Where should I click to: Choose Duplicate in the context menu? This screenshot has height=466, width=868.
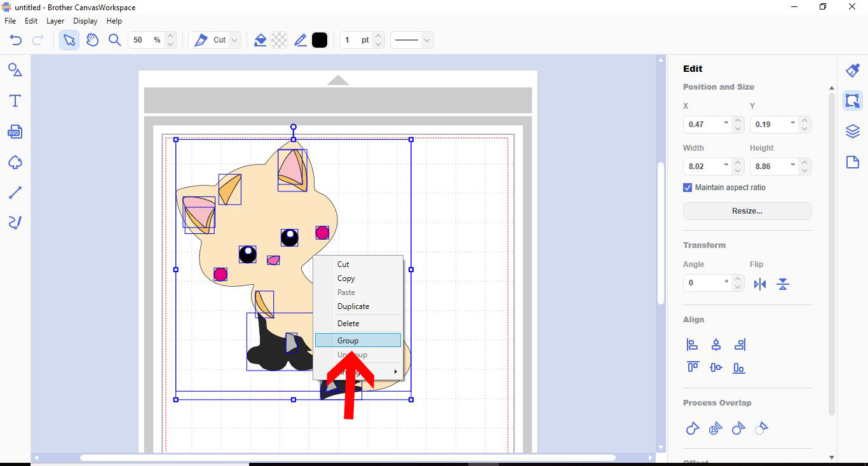tap(353, 306)
